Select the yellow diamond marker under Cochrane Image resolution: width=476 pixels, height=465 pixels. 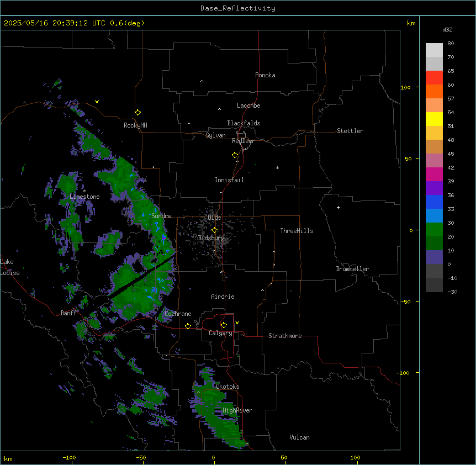click(188, 326)
